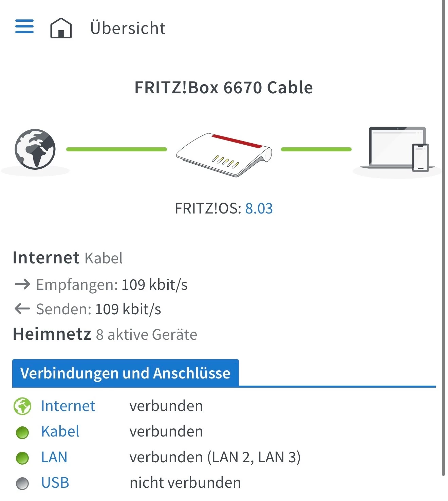The image size is (448, 501).
Task: Open the USB connection link
Action: 55,483
